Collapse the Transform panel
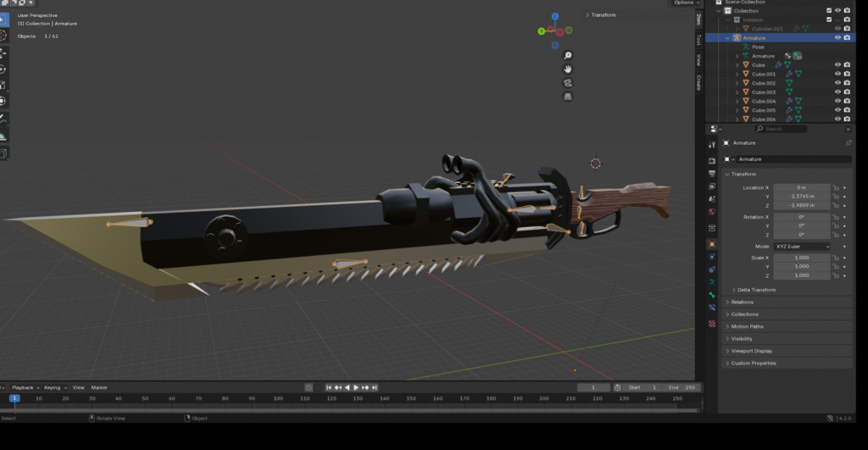The height and width of the screenshot is (450, 868). (743, 174)
